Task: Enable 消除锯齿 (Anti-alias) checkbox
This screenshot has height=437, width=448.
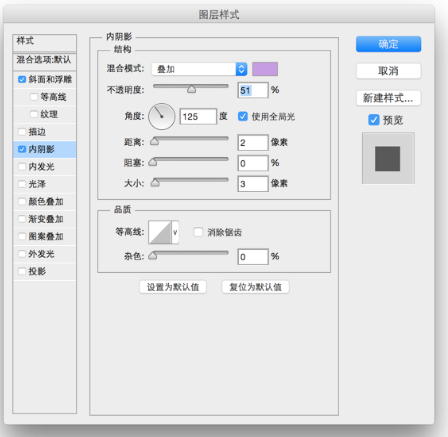Action: (x=198, y=232)
